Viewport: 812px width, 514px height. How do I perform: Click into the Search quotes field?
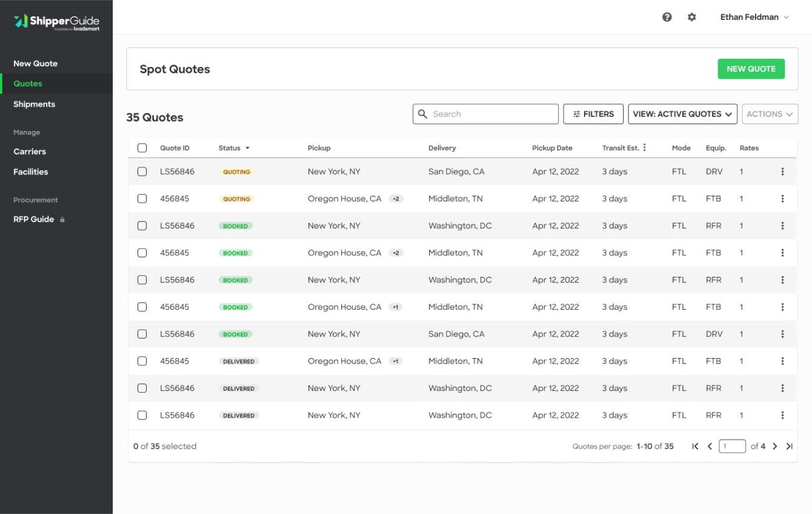point(491,114)
